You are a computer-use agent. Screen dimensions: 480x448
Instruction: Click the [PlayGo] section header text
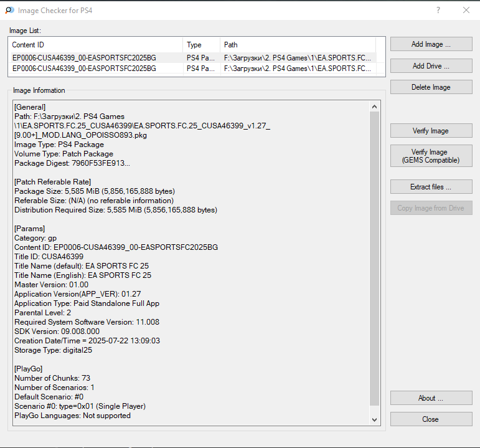(29, 369)
